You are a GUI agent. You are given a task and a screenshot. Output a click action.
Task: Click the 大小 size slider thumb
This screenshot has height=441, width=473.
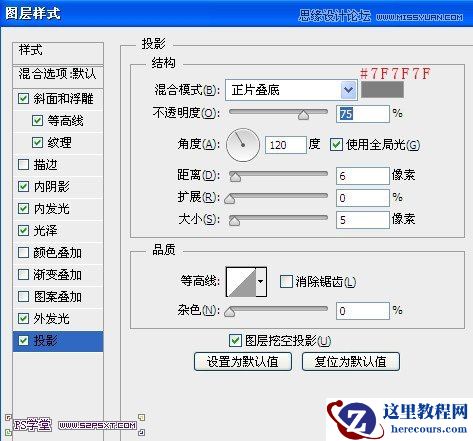click(x=235, y=221)
